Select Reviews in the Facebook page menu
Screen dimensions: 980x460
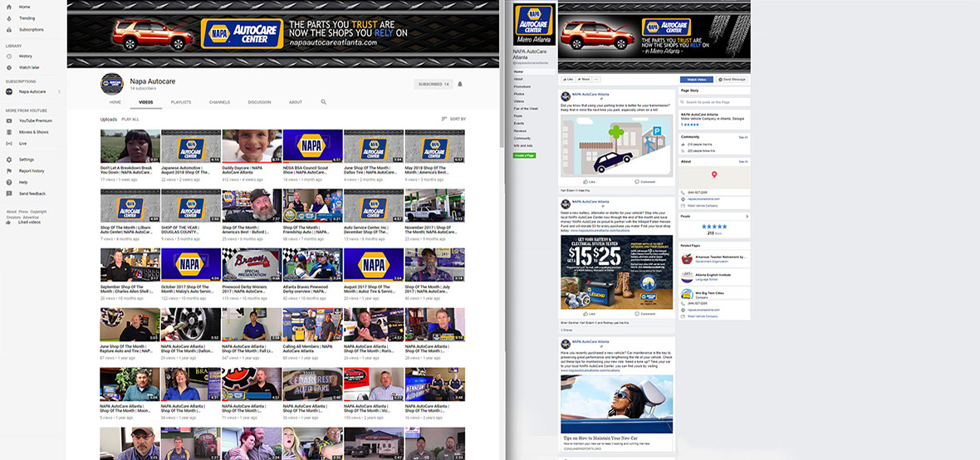(520, 131)
